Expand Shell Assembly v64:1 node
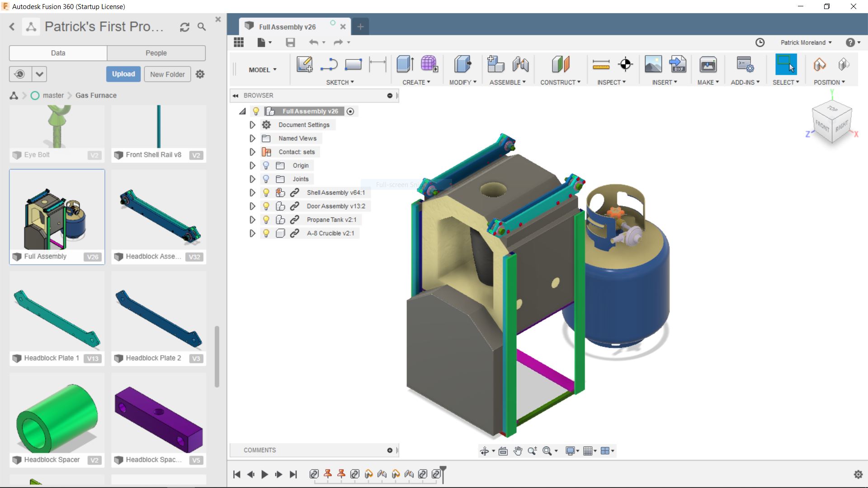The height and width of the screenshot is (488, 868). coord(252,192)
